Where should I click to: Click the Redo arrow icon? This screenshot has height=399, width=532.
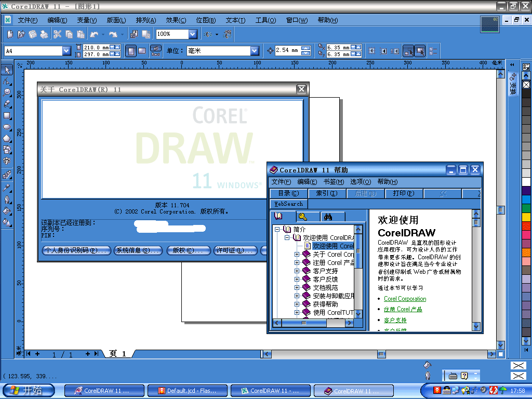click(x=113, y=34)
